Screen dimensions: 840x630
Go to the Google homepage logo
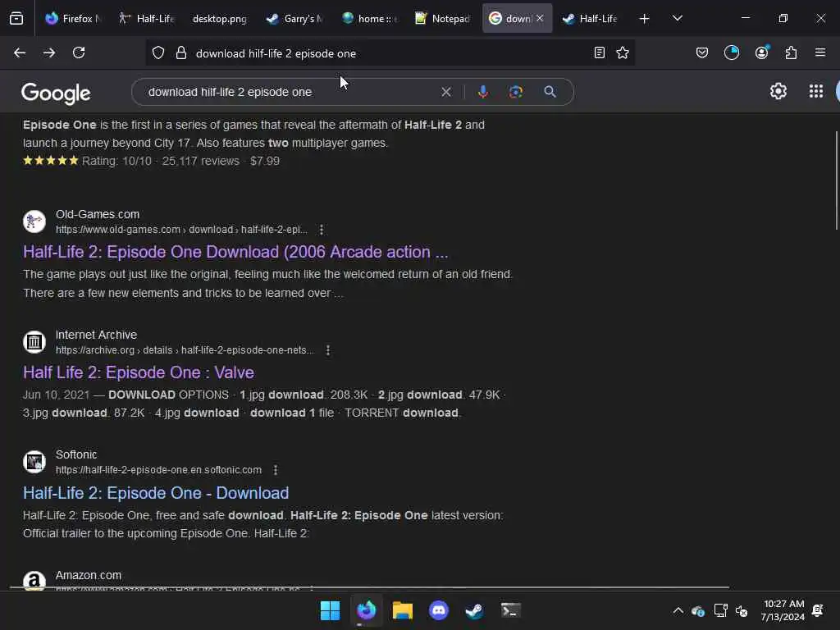(56, 94)
